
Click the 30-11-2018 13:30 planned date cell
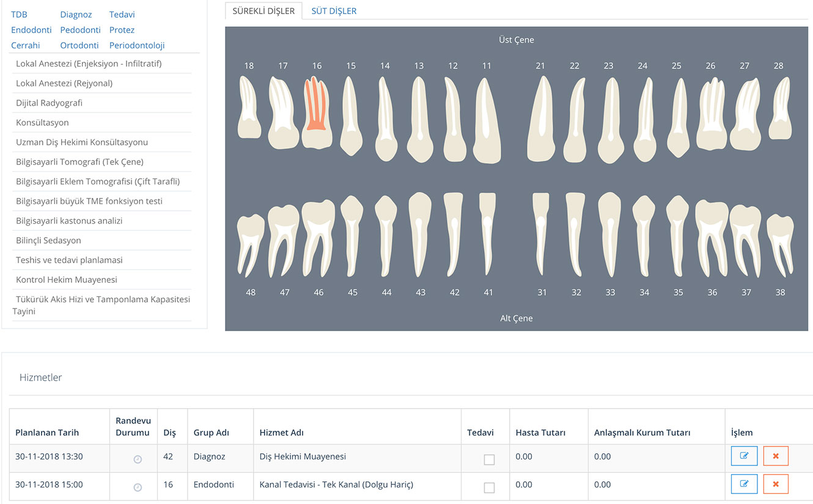[x=59, y=459]
